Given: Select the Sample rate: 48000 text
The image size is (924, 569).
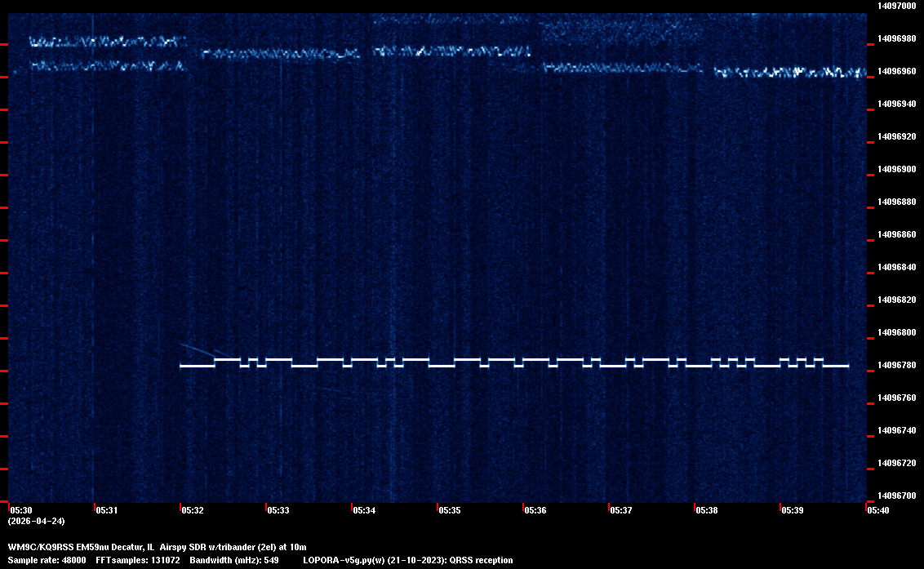Looking at the screenshot, I should 47,560.
